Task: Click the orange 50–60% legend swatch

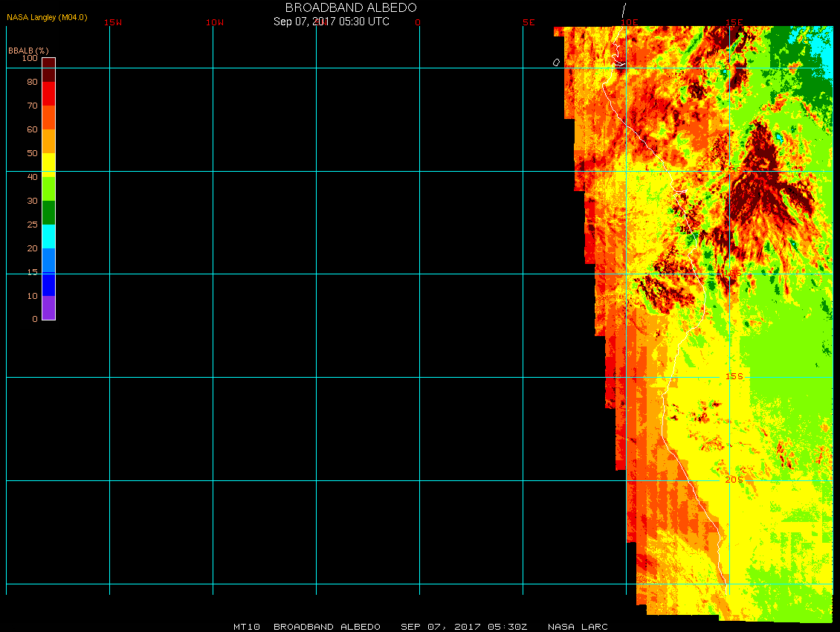Action: tap(48, 141)
